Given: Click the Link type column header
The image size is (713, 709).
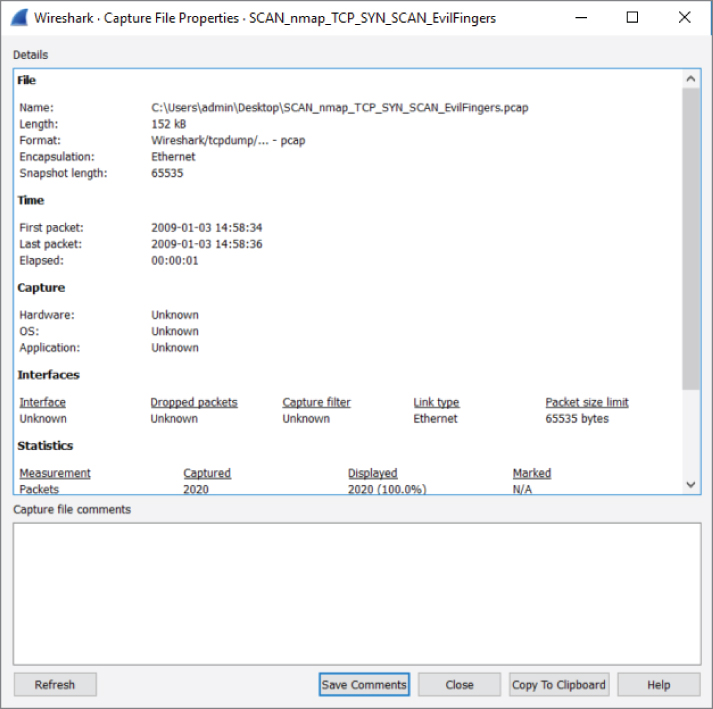Looking at the screenshot, I should tap(437, 402).
